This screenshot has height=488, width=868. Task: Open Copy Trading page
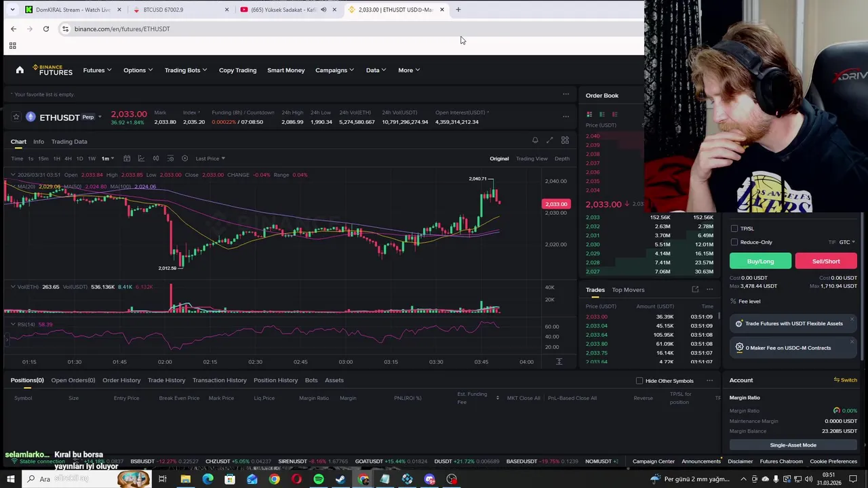tap(237, 70)
